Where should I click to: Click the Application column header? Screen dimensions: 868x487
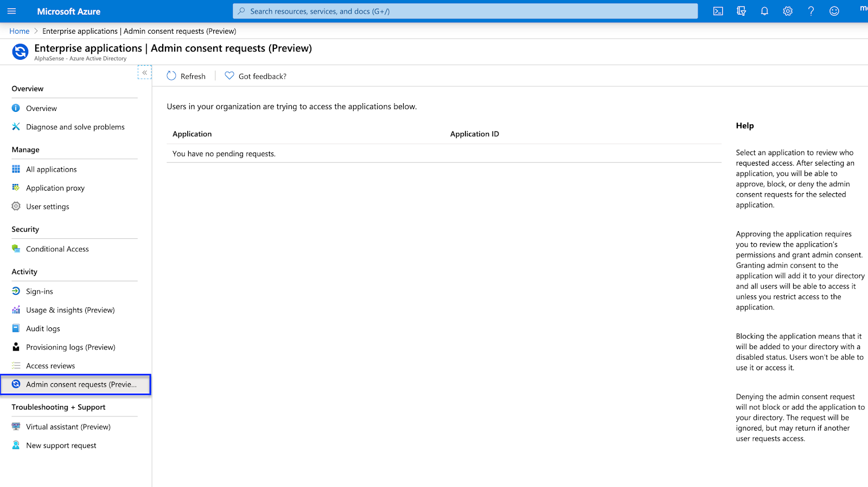(x=192, y=134)
